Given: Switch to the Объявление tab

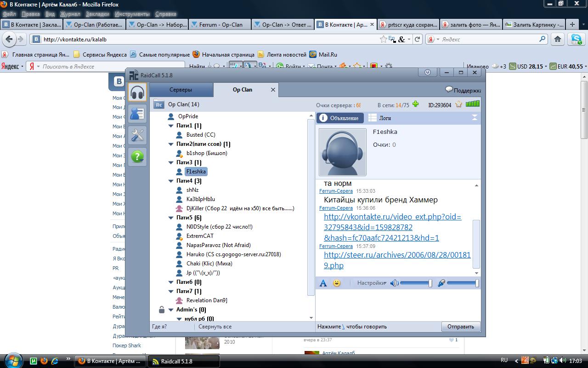Looking at the screenshot, I should 340,118.
